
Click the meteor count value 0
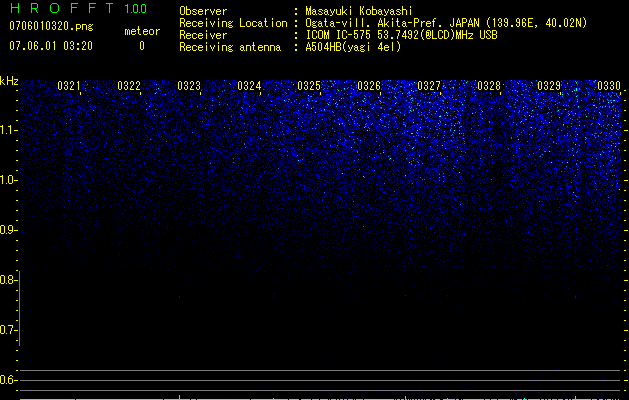pyautogui.click(x=142, y=46)
